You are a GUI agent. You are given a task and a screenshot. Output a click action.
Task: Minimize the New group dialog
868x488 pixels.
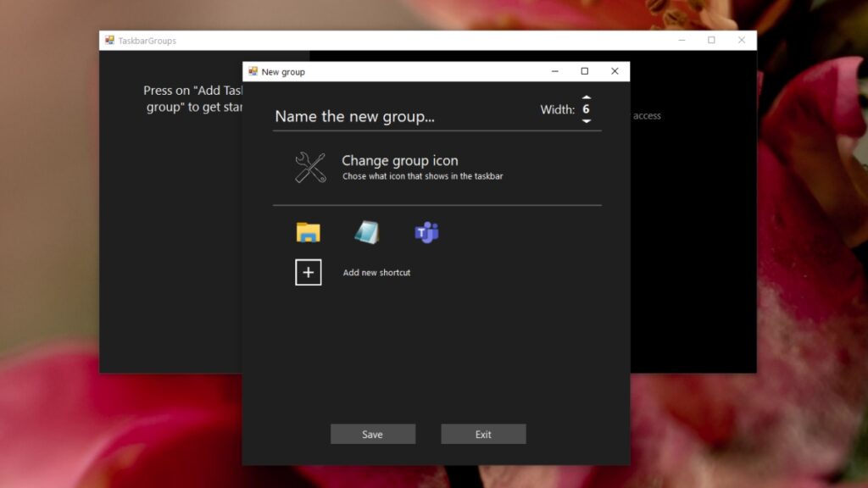click(555, 71)
